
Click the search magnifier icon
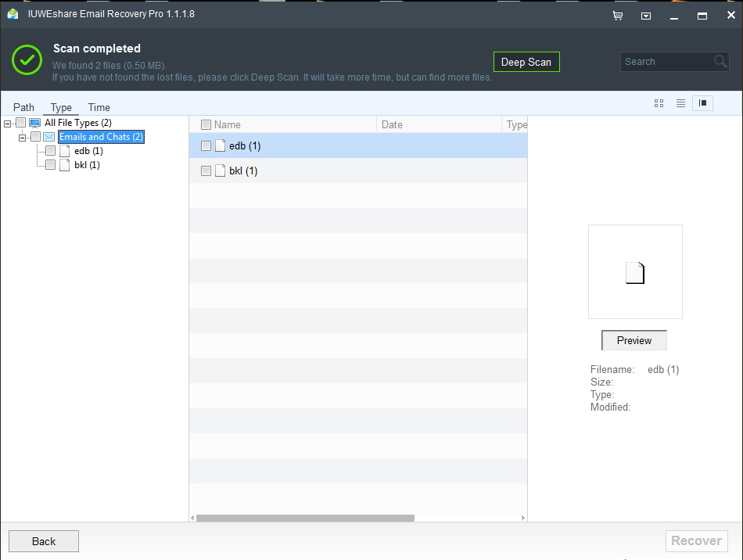click(720, 62)
